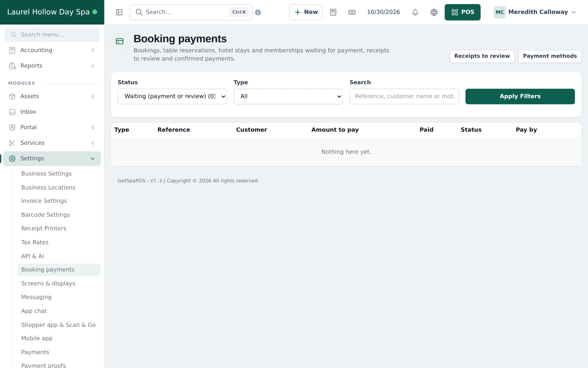Screen dimensions: 588x368
Task: Click the Booking payments card icon
Action: click(x=120, y=41)
